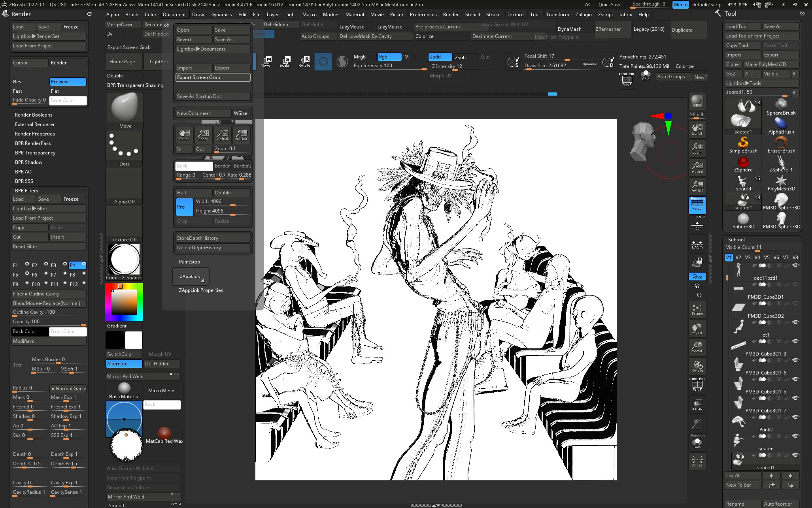812x508 pixels.
Task: Select the SimpleBrush tool
Action: point(744,144)
